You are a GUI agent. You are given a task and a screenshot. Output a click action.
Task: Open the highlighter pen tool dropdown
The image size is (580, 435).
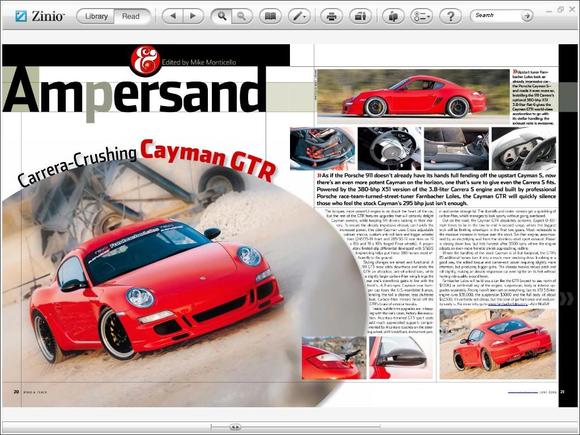click(x=299, y=16)
